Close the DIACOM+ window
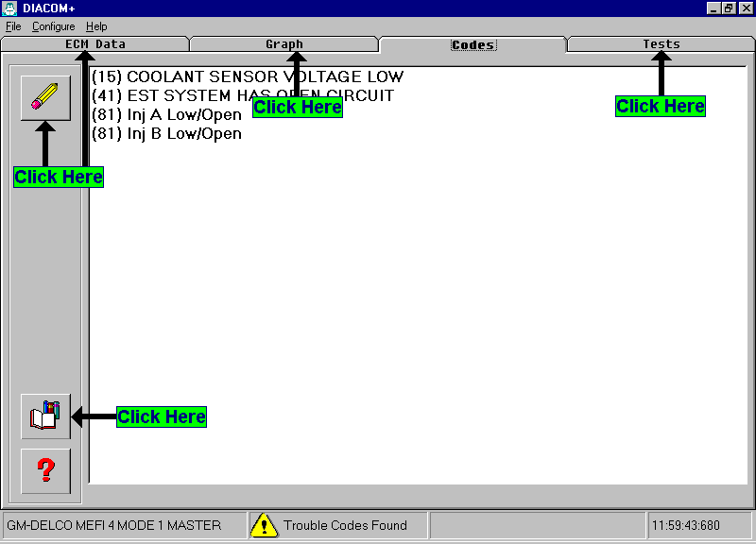Screen dimensions: 756x544 pyautogui.click(x=746, y=8)
